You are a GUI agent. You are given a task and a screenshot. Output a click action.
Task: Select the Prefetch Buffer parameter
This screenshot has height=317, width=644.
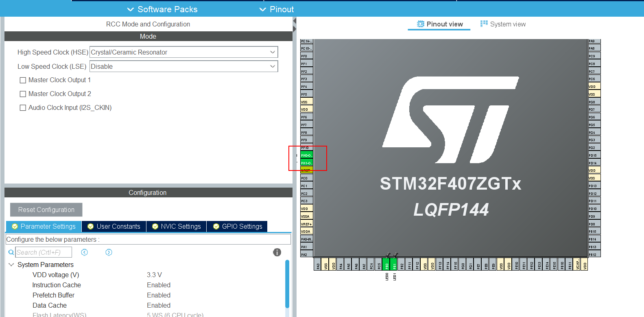click(x=53, y=295)
